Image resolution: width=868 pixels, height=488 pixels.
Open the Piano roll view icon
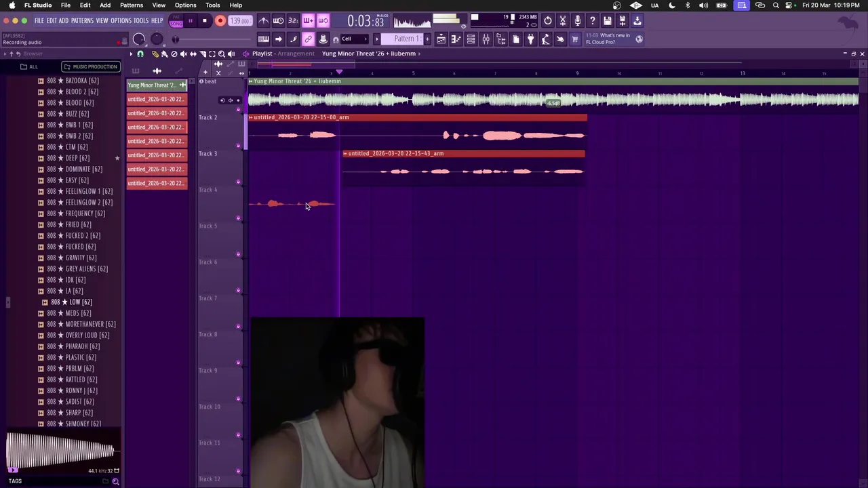[456, 39]
